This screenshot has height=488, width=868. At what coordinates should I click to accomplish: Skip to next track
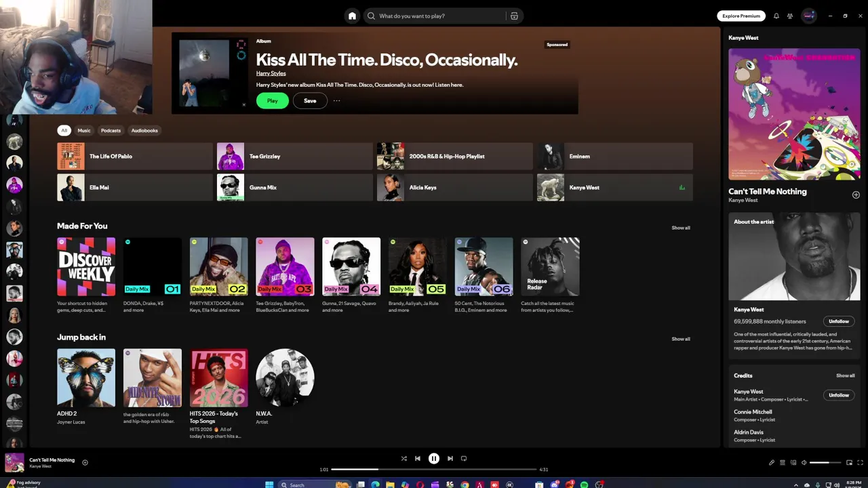(x=450, y=458)
